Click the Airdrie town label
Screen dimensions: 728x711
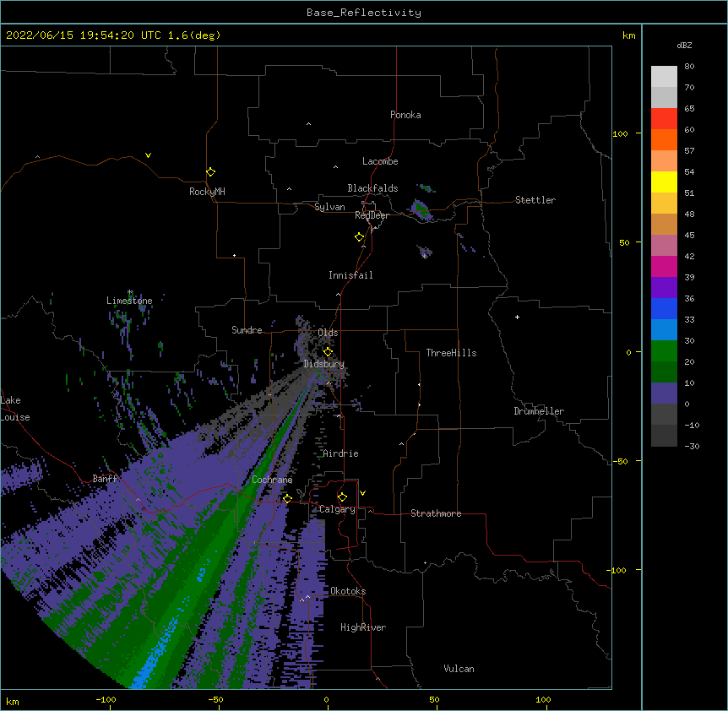click(341, 453)
